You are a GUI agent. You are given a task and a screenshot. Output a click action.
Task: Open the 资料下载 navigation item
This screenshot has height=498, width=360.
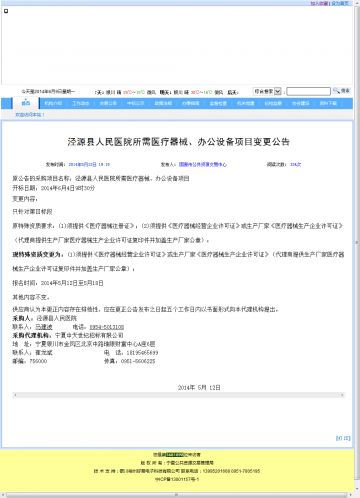(x=328, y=103)
